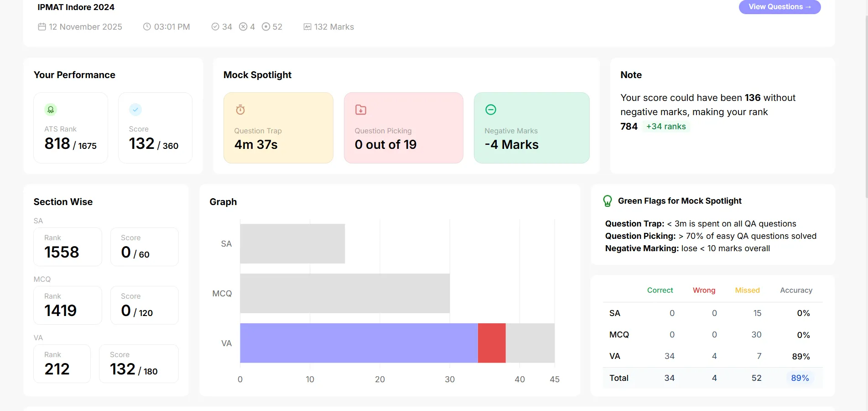Click the missed-questions circle icon near 52
Viewport: 868px width, 411px height.
coord(266,27)
